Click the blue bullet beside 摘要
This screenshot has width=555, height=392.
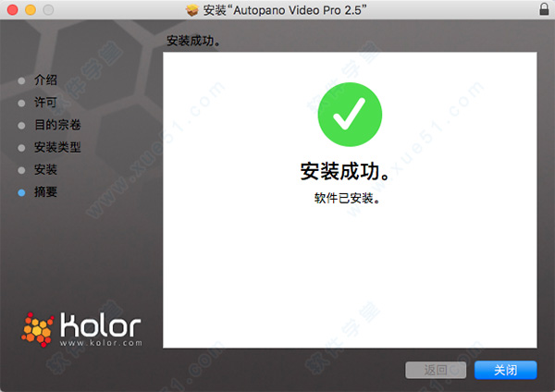tap(21, 193)
